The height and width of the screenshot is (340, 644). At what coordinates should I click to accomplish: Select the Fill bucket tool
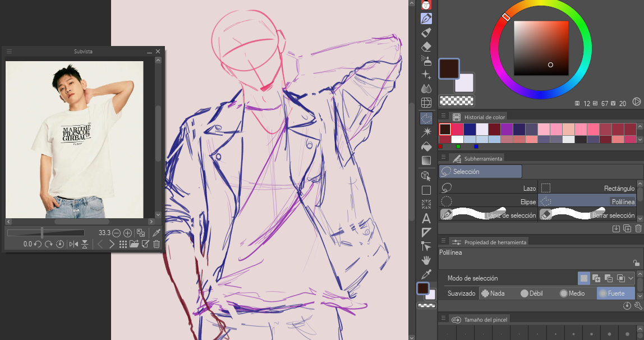(426, 146)
